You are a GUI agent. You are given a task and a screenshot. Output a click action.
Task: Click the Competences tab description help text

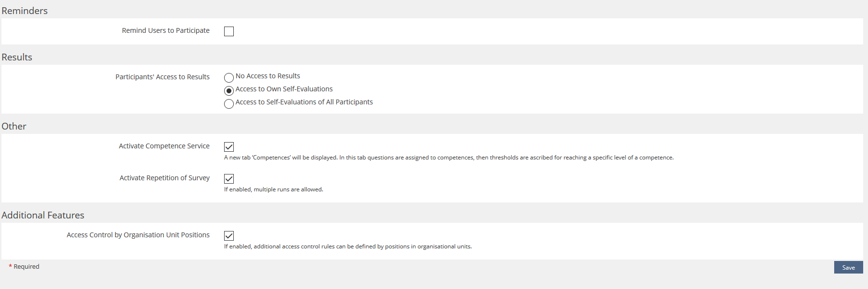(448, 158)
